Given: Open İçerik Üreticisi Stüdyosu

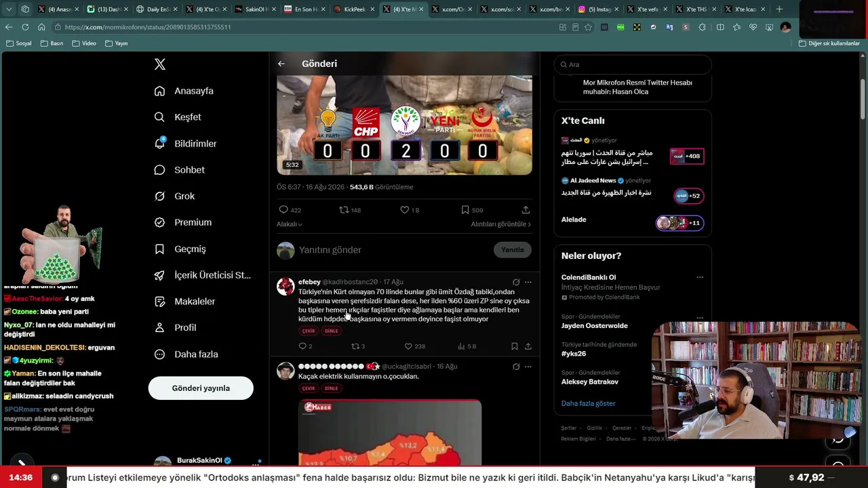Looking at the screenshot, I should coord(202,275).
